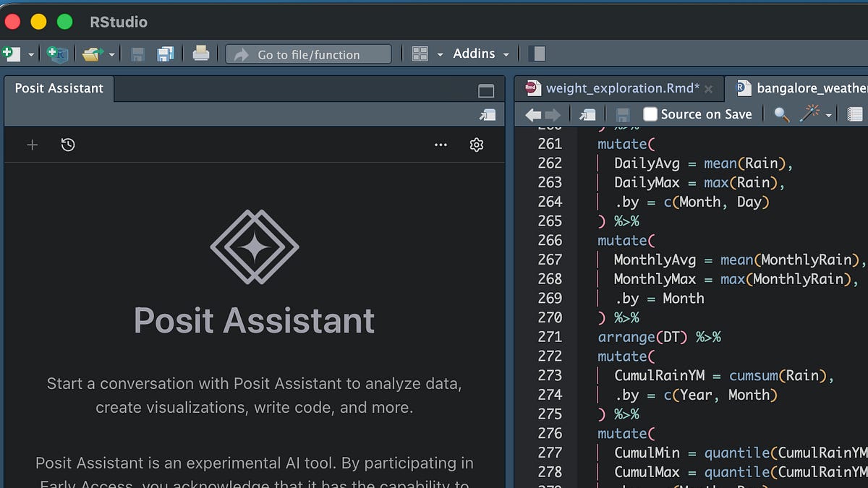Image resolution: width=868 pixels, height=488 pixels.
Task: Click the "CumulMin = quantile(" code line
Action: [x=740, y=453]
